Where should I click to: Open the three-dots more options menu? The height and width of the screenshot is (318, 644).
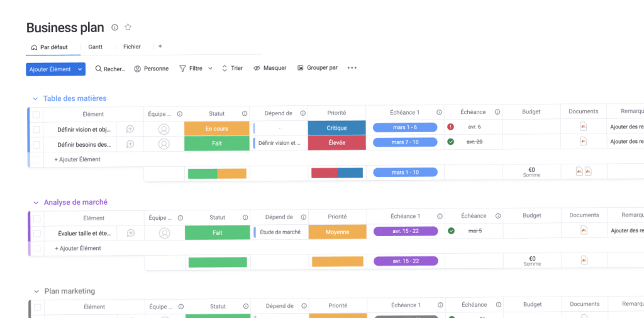pos(352,67)
